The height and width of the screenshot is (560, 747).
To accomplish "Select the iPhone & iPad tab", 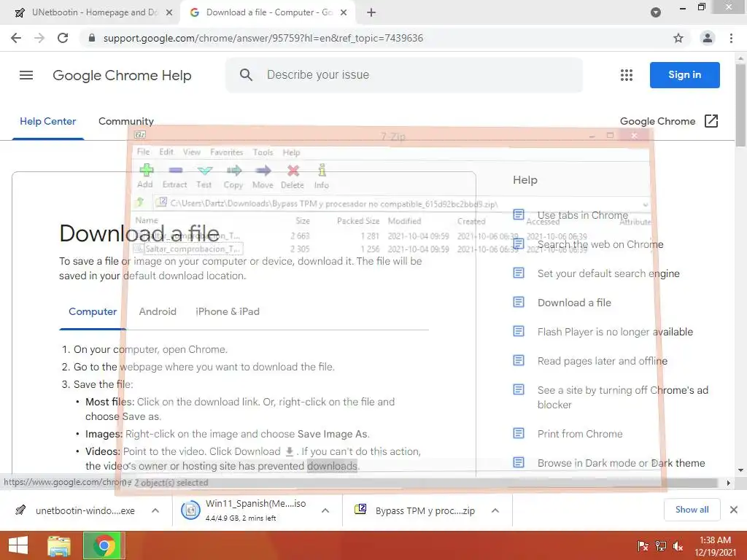I will 228,311.
